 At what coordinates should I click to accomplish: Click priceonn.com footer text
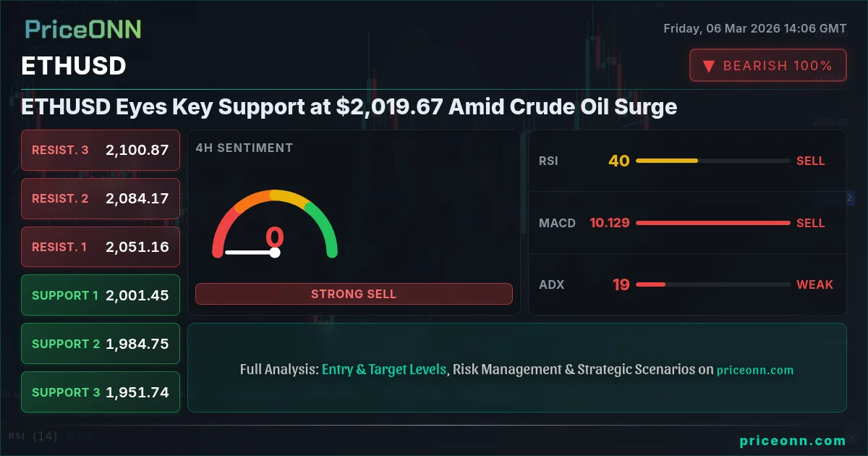click(x=793, y=440)
